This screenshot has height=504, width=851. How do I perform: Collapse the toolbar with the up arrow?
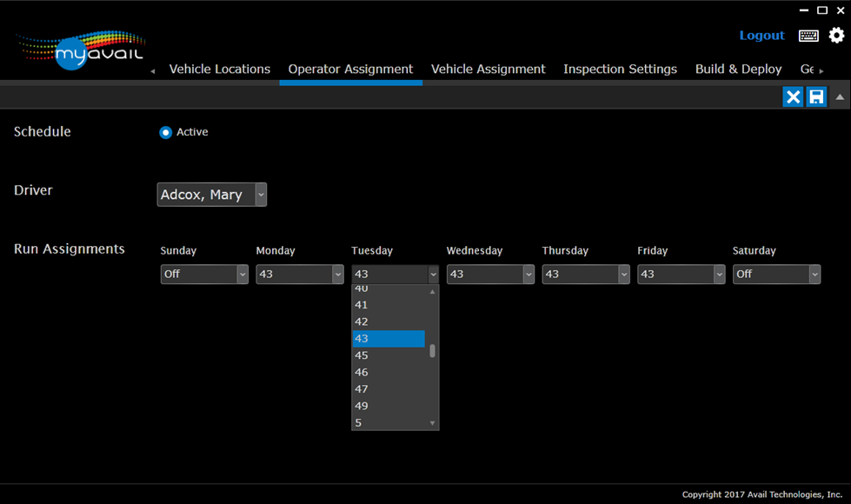pyautogui.click(x=840, y=96)
